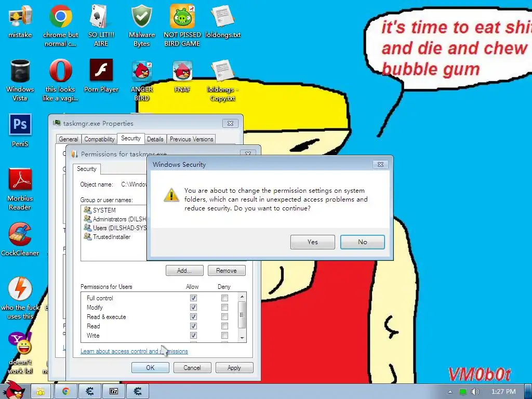This screenshot has height=399, width=532.
Task: Launch Opera 'this looks like' icon
Action: (x=60, y=81)
